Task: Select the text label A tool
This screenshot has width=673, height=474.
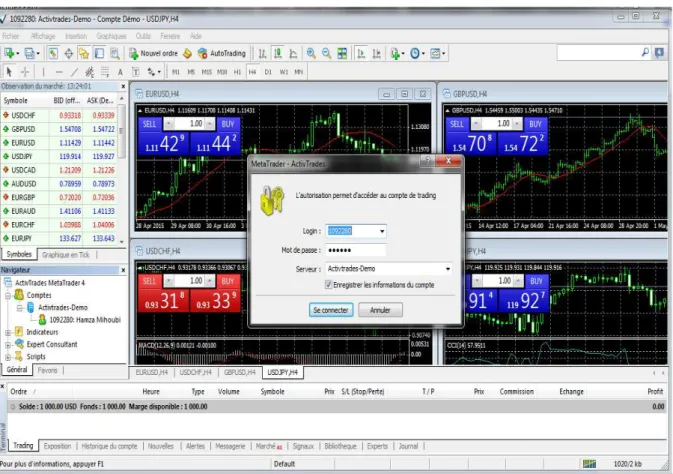Action: 120,72
